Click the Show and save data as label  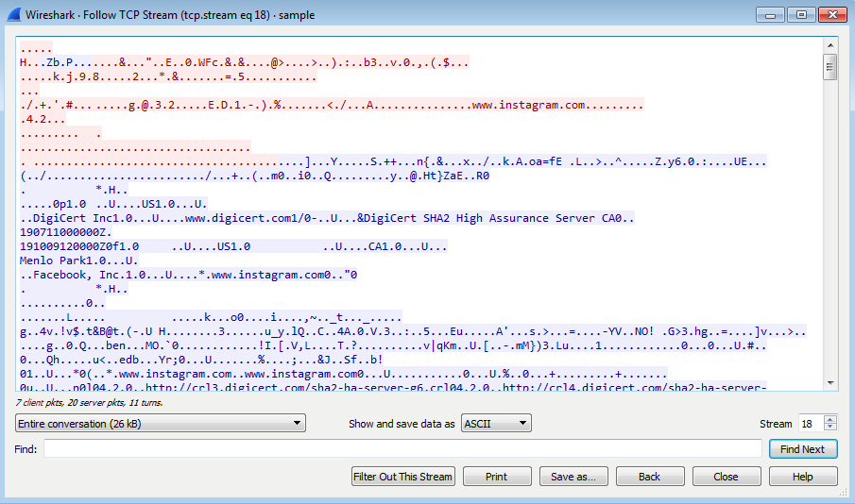402,424
